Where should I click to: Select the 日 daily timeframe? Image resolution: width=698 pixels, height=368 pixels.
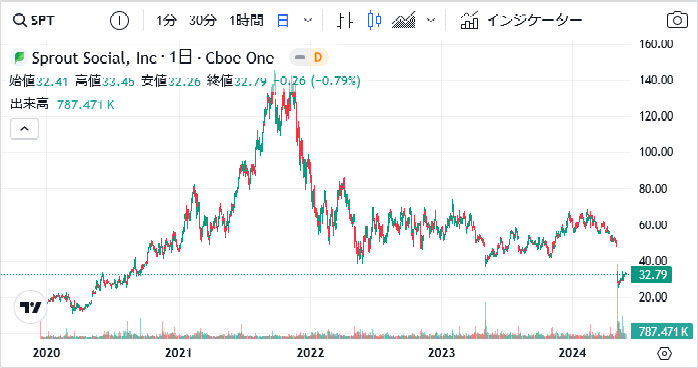click(283, 20)
